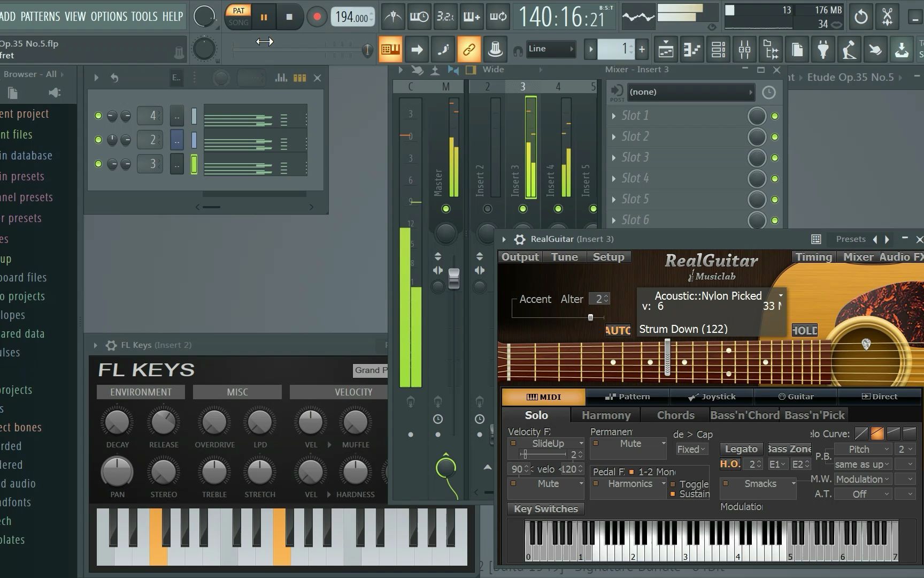This screenshot has height=578, width=924.
Task: Select the Joystick tab in RealGuitar
Action: click(712, 397)
